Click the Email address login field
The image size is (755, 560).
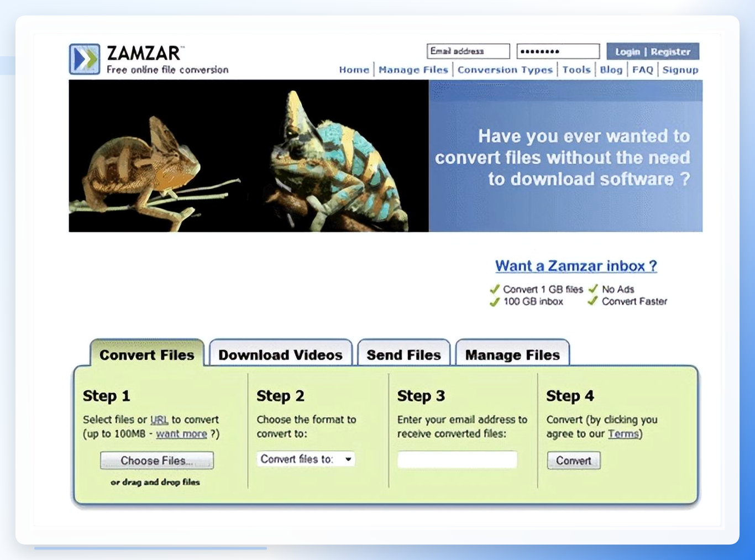pyautogui.click(x=468, y=51)
